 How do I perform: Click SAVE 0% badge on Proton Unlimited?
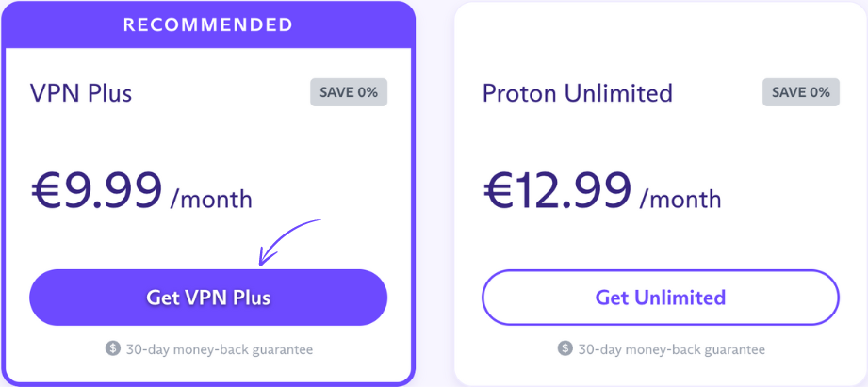pyautogui.click(x=801, y=92)
